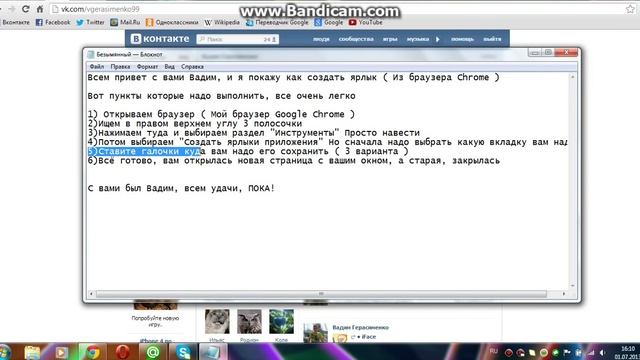Open the Google bookmark
640x360 pixels.
click(x=329, y=22)
